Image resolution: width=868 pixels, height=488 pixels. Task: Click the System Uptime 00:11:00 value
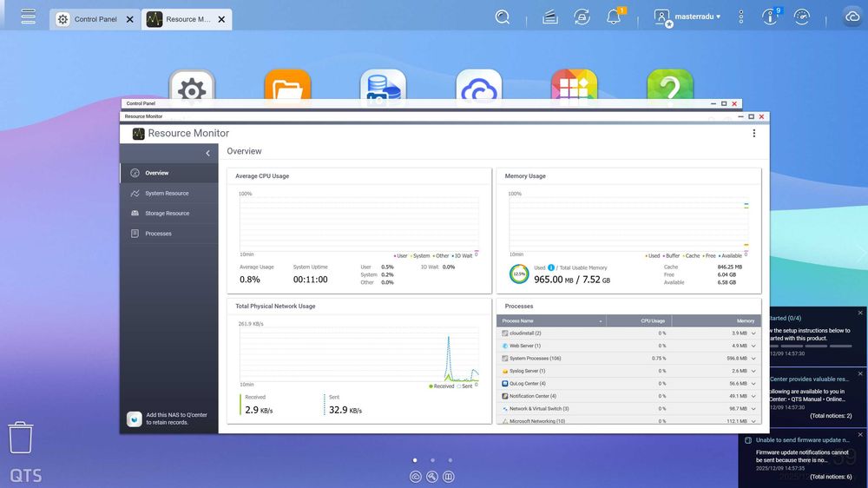point(310,280)
